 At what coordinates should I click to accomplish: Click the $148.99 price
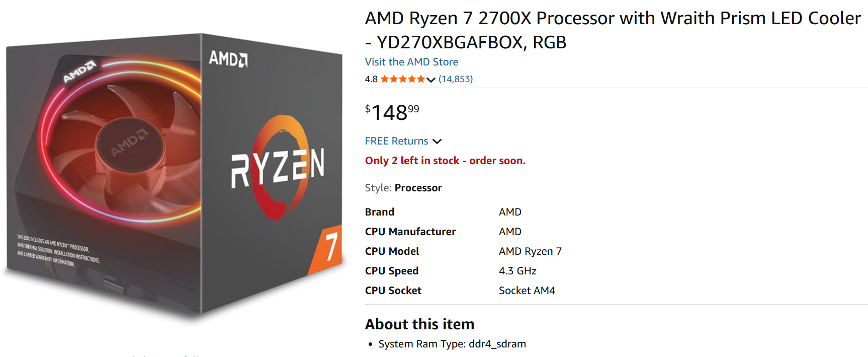tap(392, 112)
